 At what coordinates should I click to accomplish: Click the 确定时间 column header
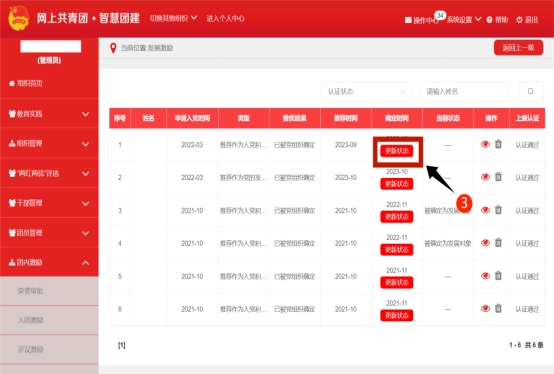point(397,118)
